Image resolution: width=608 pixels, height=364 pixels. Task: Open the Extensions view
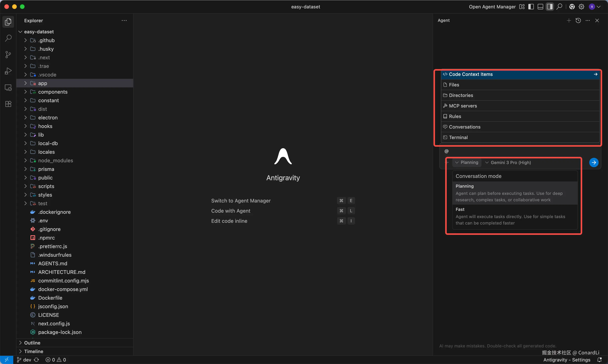[8, 104]
